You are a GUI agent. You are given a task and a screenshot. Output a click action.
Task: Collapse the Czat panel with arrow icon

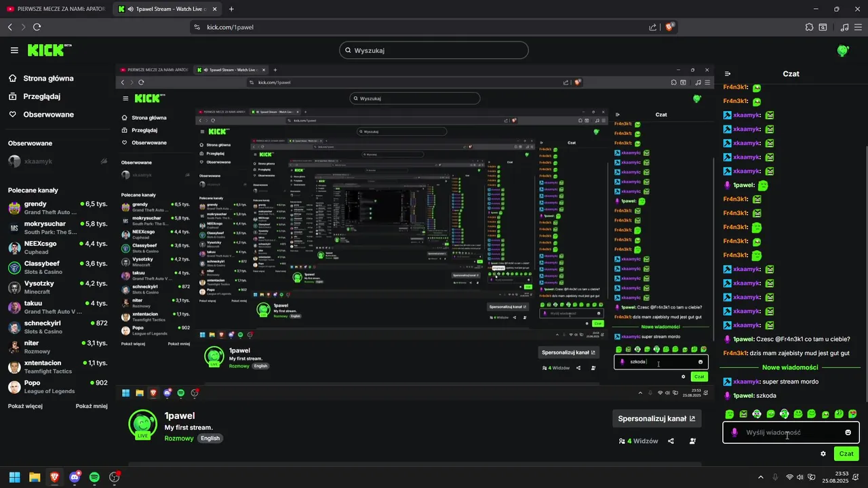(x=728, y=74)
